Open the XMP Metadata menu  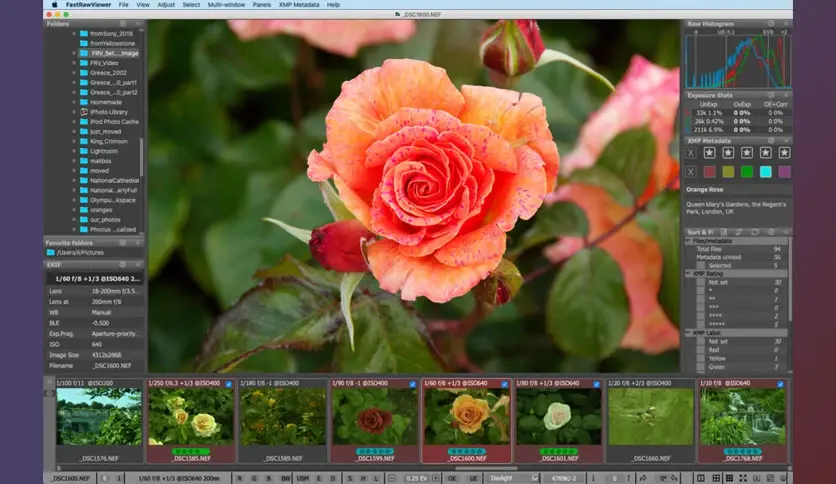click(x=299, y=5)
